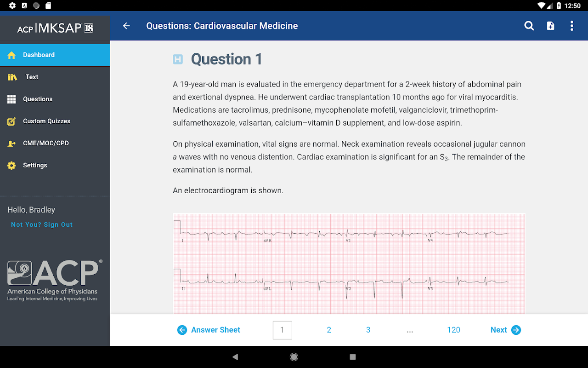Jump to question 3
This screenshot has height=368, width=588.
pos(368,330)
